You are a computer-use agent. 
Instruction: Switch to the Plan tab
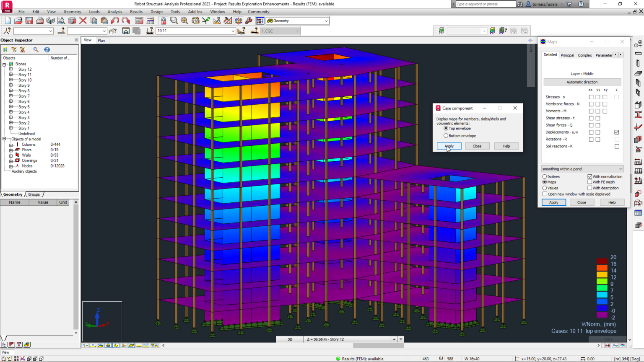click(101, 40)
